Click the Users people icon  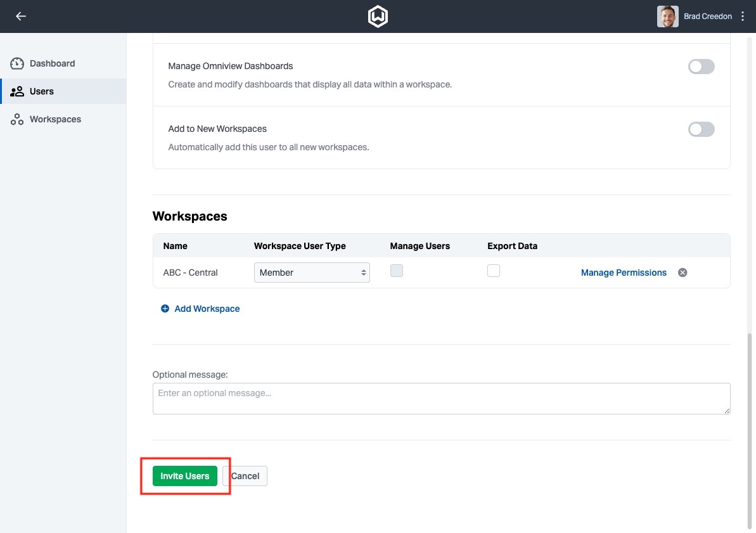click(17, 91)
